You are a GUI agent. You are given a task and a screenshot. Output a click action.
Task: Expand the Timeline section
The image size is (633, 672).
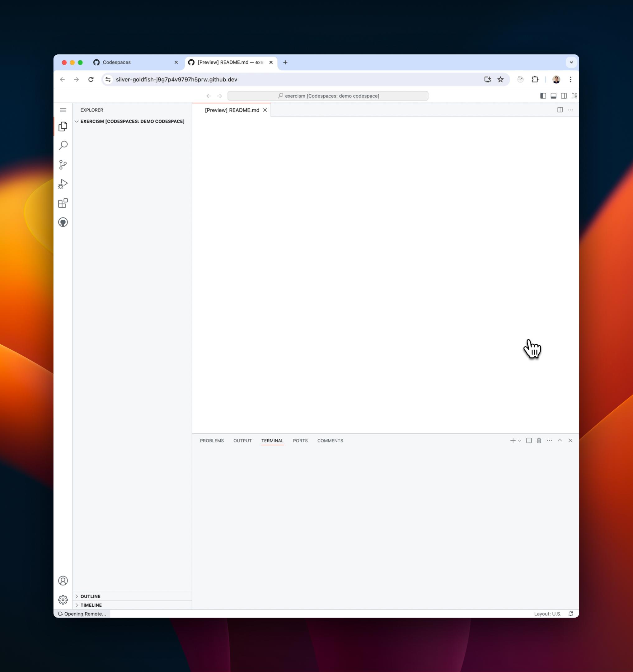(91, 605)
